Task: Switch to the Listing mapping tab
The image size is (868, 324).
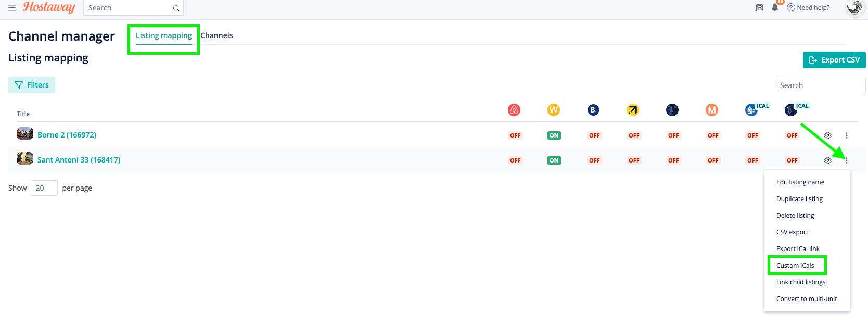Action: coord(164,35)
